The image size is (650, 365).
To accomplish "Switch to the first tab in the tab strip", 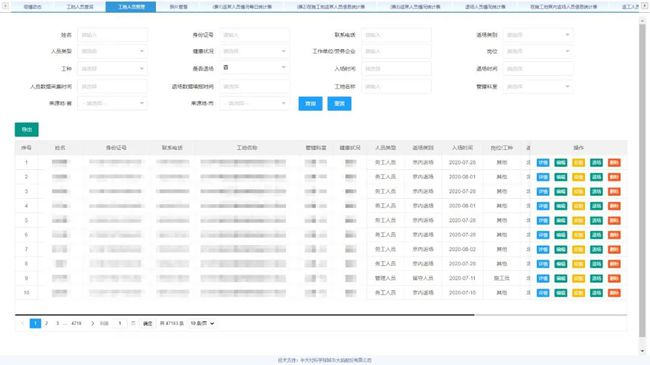I will tap(32, 7).
